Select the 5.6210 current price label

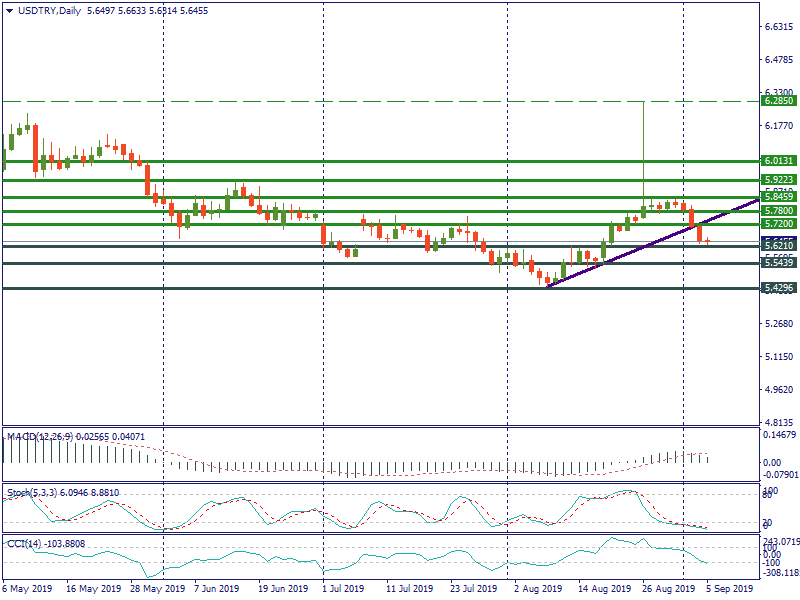[x=778, y=245]
